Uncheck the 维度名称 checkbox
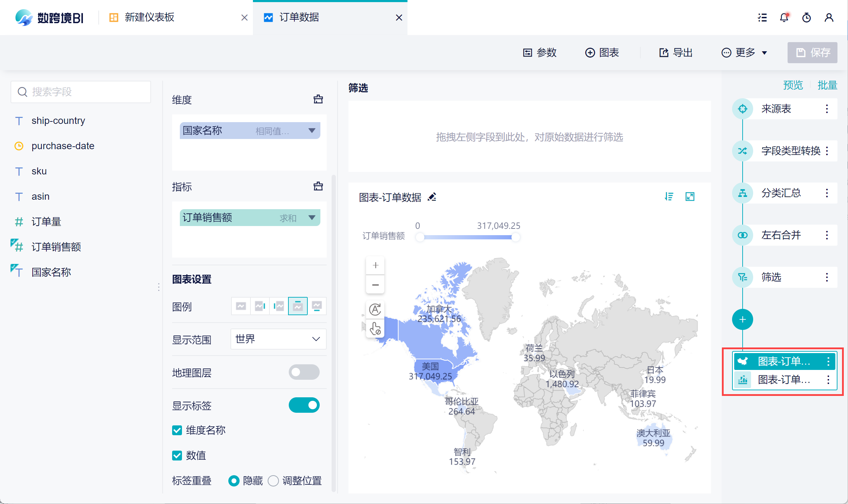This screenshot has width=848, height=504. tap(177, 430)
